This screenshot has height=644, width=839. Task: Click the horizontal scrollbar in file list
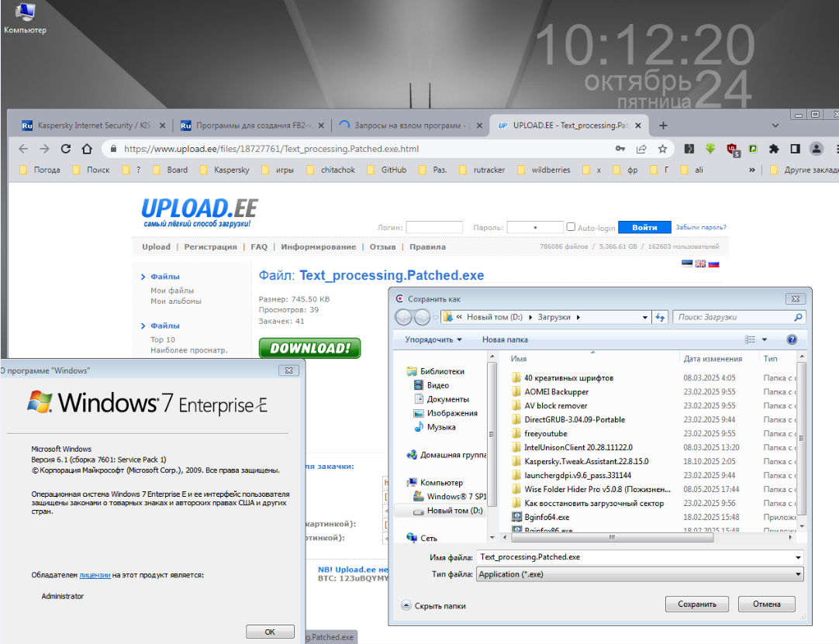[612, 537]
